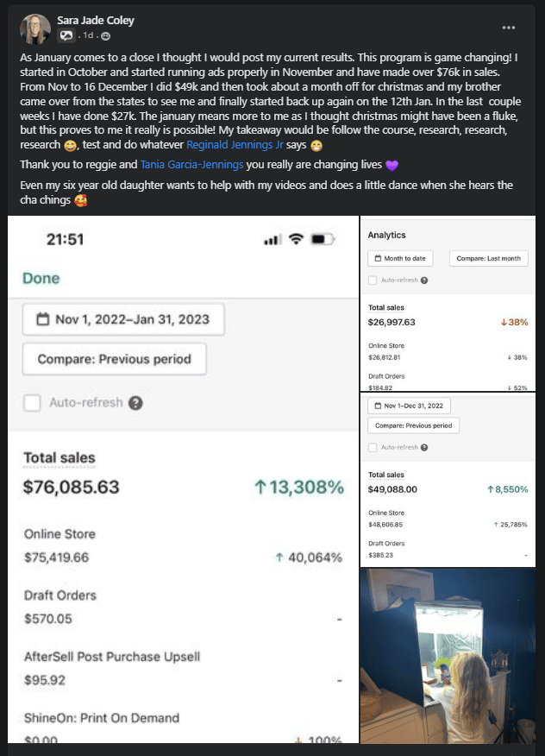Image resolution: width=545 pixels, height=756 pixels.
Task: Tick Auto-refresh under Month to date
Action: pyautogui.click(x=373, y=280)
